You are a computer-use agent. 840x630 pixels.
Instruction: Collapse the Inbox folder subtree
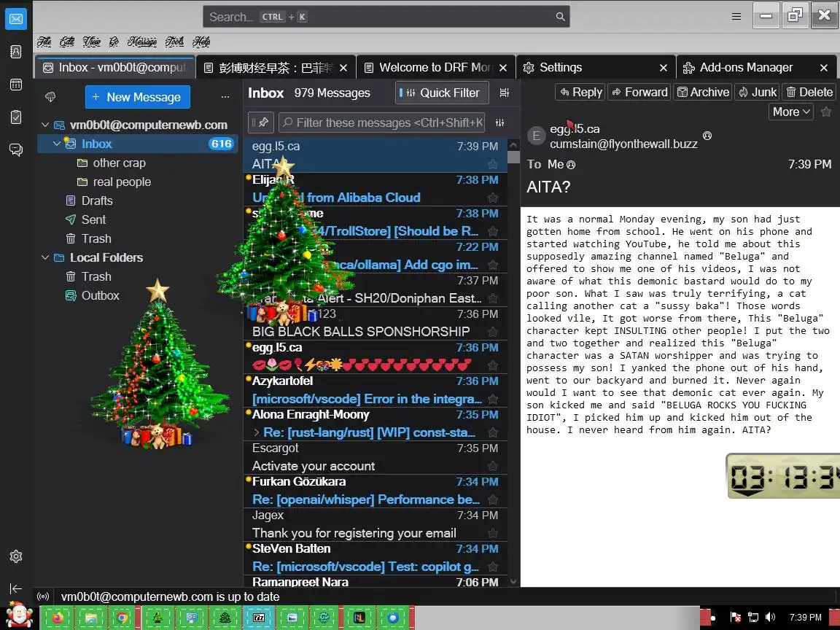coord(57,144)
